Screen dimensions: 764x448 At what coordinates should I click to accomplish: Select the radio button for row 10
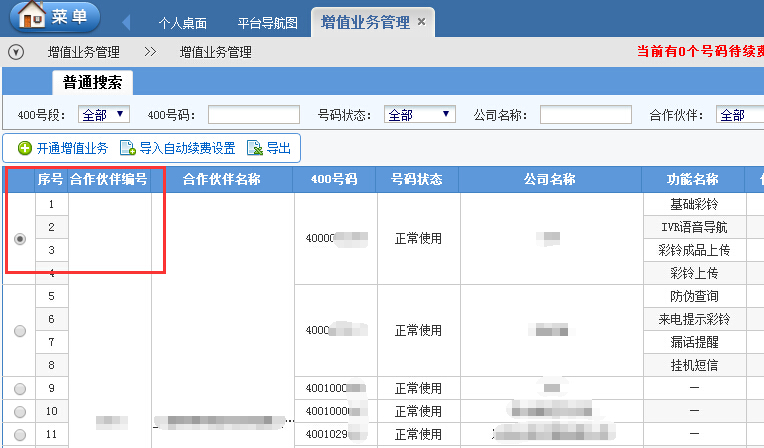point(20,411)
